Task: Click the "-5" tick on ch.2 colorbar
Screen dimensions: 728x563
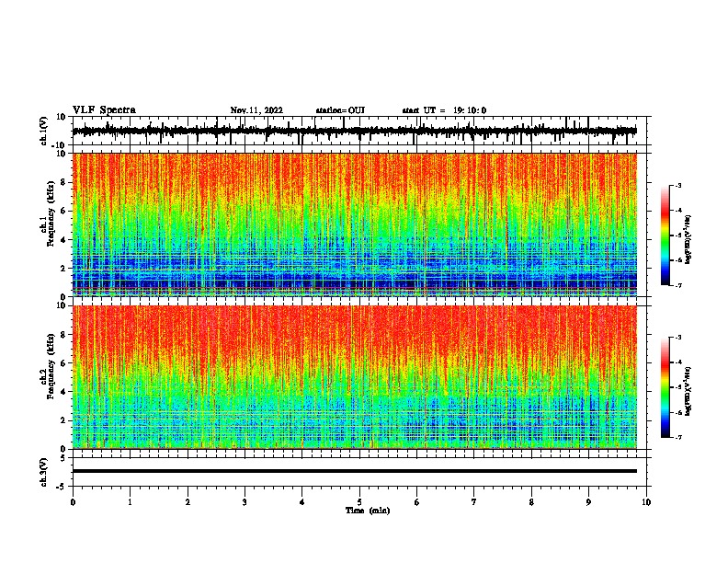Action: tap(677, 387)
